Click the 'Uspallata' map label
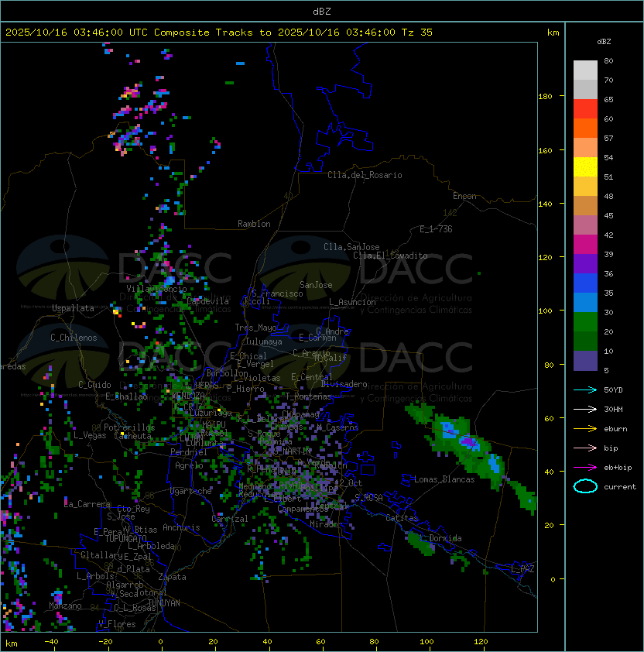Viewport: 644px width, 652px height. pos(73,308)
